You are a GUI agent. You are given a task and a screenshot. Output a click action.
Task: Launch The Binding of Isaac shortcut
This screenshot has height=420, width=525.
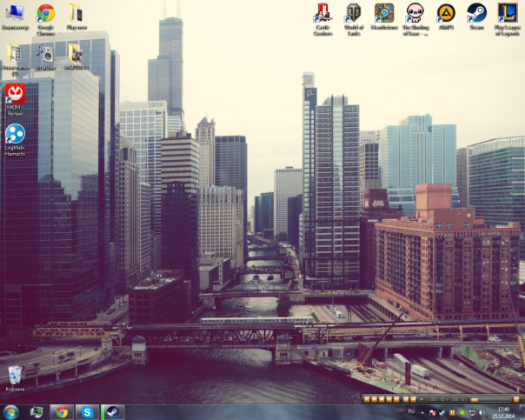click(415, 14)
